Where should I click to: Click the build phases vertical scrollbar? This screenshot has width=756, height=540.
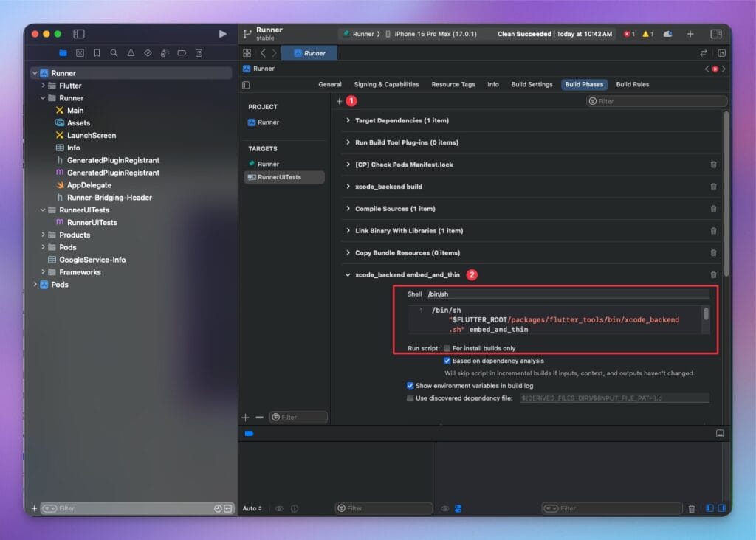click(726, 194)
